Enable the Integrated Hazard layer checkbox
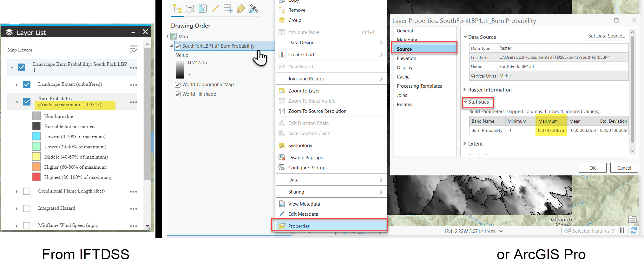 27,208
